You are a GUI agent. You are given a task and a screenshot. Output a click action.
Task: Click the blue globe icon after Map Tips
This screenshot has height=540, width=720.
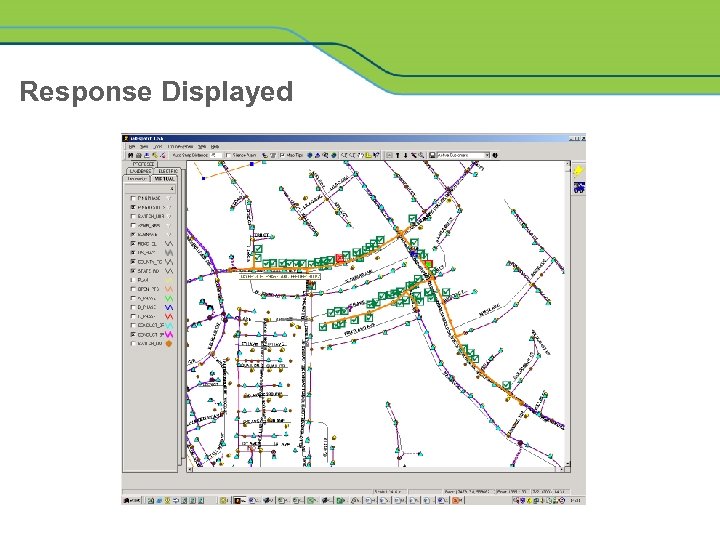coord(309,155)
